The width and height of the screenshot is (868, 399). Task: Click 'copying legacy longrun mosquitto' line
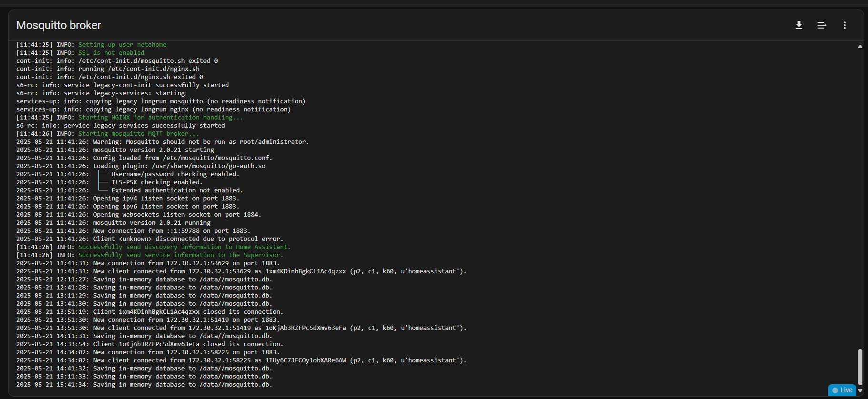coord(161,101)
